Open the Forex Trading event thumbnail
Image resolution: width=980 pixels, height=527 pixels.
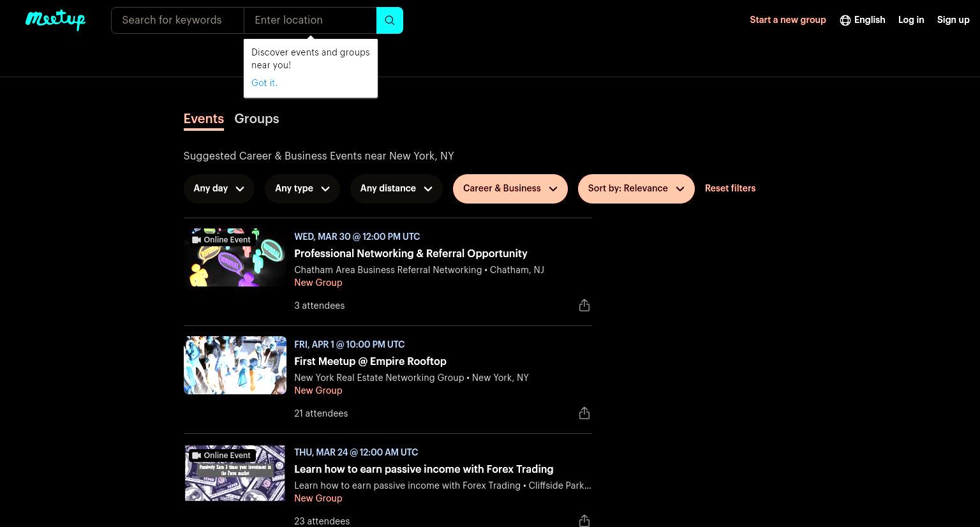point(235,473)
